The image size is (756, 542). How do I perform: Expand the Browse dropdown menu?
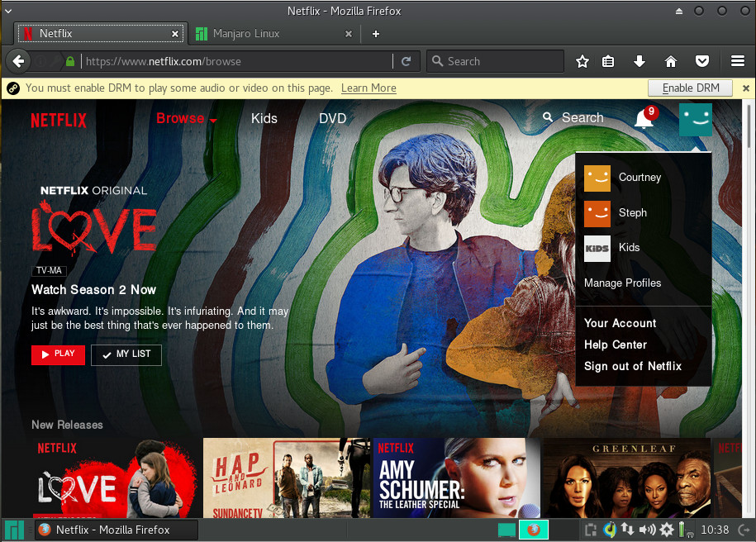tap(187, 119)
